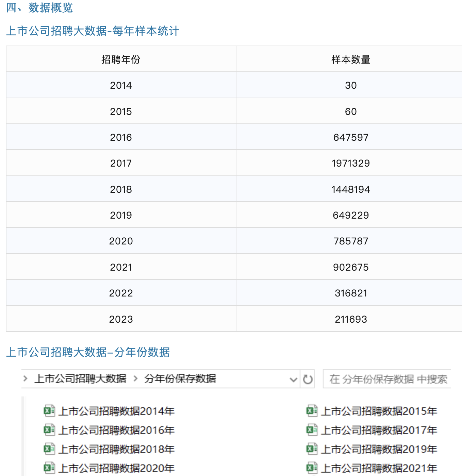
Task: Click Excel icon of 上市公司招聘数据2015年
Action: click(x=312, y=411)
